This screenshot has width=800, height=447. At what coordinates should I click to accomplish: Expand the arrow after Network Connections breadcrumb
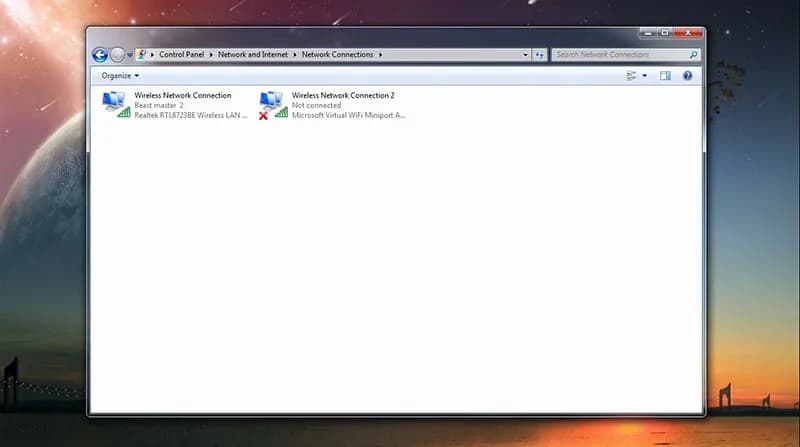click(381, 54)
